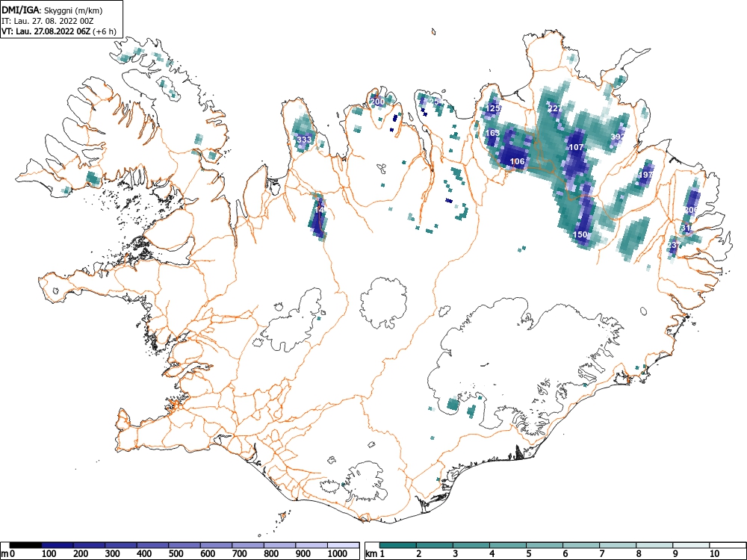
Task: Click the 125 visibility label on the map
Action: point(493,108)
